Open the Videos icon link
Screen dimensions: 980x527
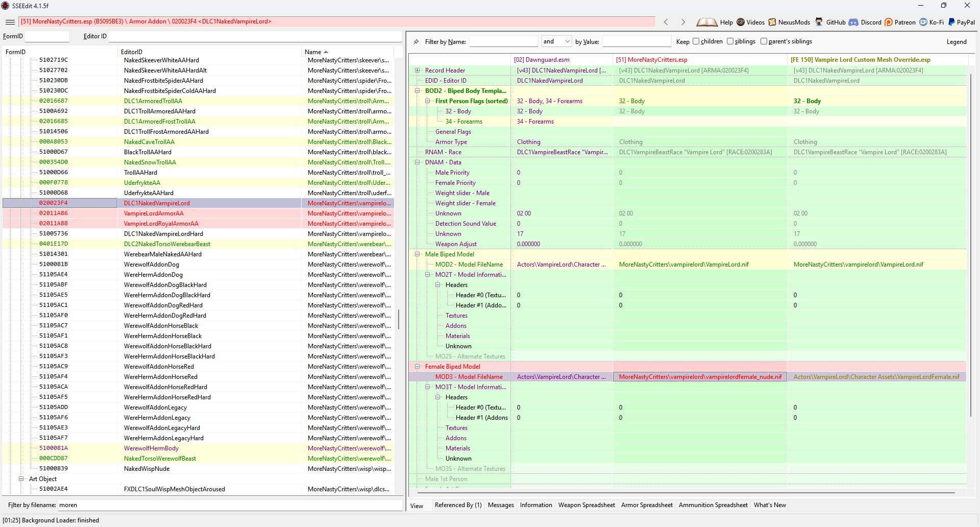(741, 22)
